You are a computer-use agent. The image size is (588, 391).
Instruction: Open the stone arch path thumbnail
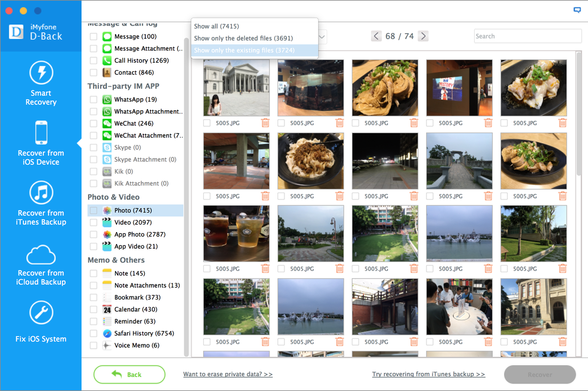tap(459, 161)
